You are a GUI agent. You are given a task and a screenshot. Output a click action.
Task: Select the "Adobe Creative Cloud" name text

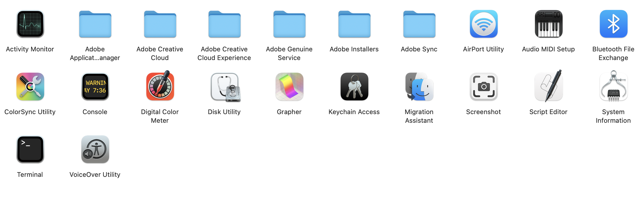(160, 54)
